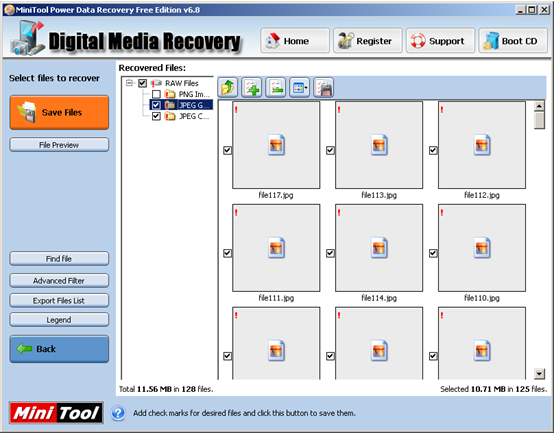This screenshot has width=554, height=433.
Task: Select the file114.jpg thumbnail
Action: pos(379,248)
